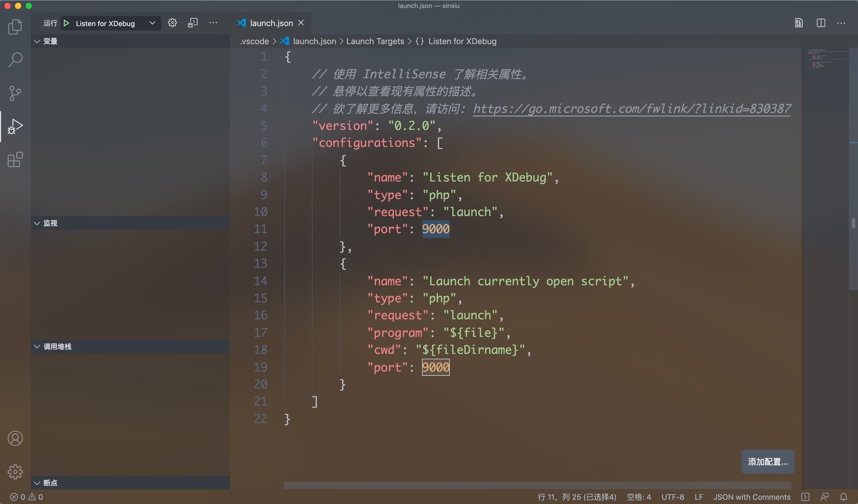Image resolution: width=858 pixels, height=504 pixels.
Task: Click .vscode in the breadcrumb
Action: [x=254, y=41]
